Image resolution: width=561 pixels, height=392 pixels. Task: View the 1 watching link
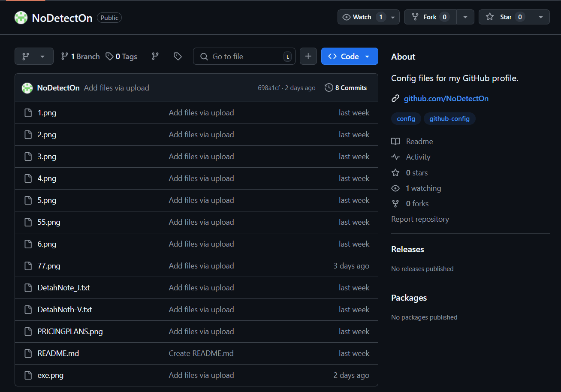tap(423, 188)
